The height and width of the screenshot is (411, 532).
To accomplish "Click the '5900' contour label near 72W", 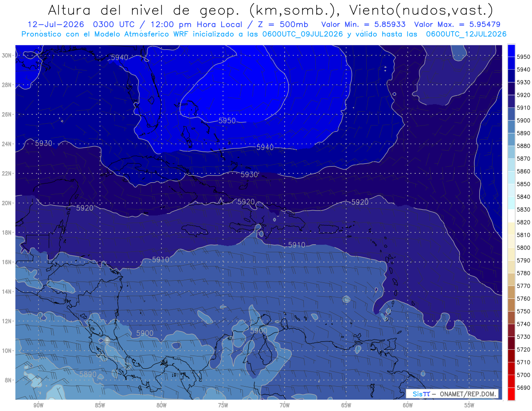I will pyautogui.click(x=259, y=331).
